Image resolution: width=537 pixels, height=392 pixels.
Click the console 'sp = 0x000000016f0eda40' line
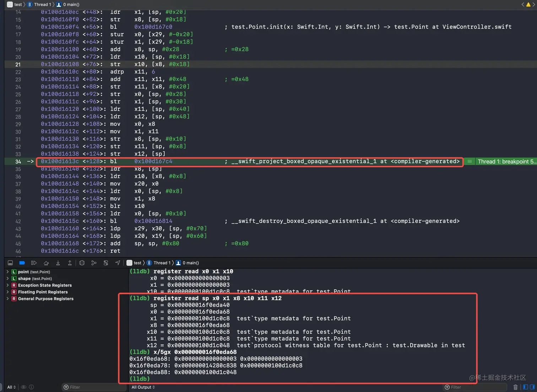tap(190, 305)
